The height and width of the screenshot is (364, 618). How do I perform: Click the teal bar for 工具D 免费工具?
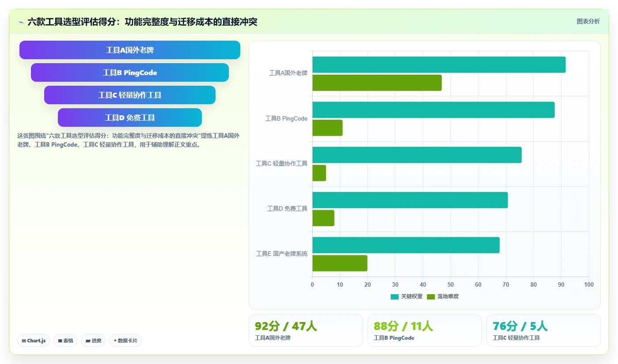410,200
